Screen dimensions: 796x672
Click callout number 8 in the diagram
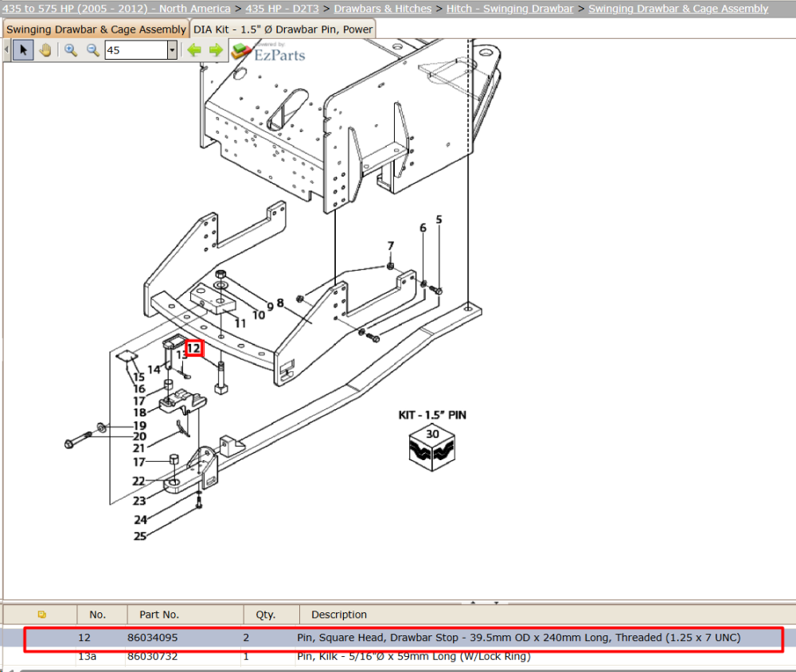point(280,303)
